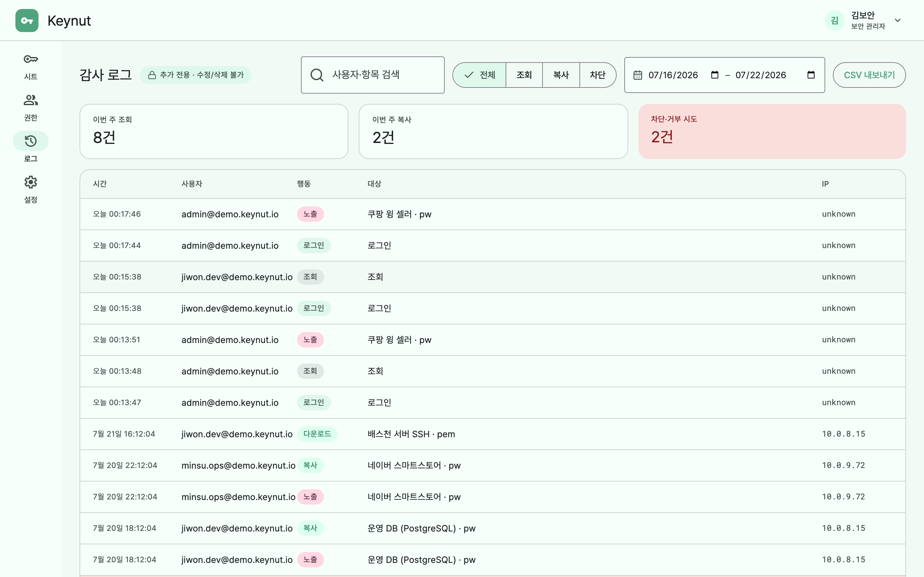This screenshot has width=924, height=577.
Task: Focus the 사용자·항목 검색 search field
Action: (x=373, y=75)
